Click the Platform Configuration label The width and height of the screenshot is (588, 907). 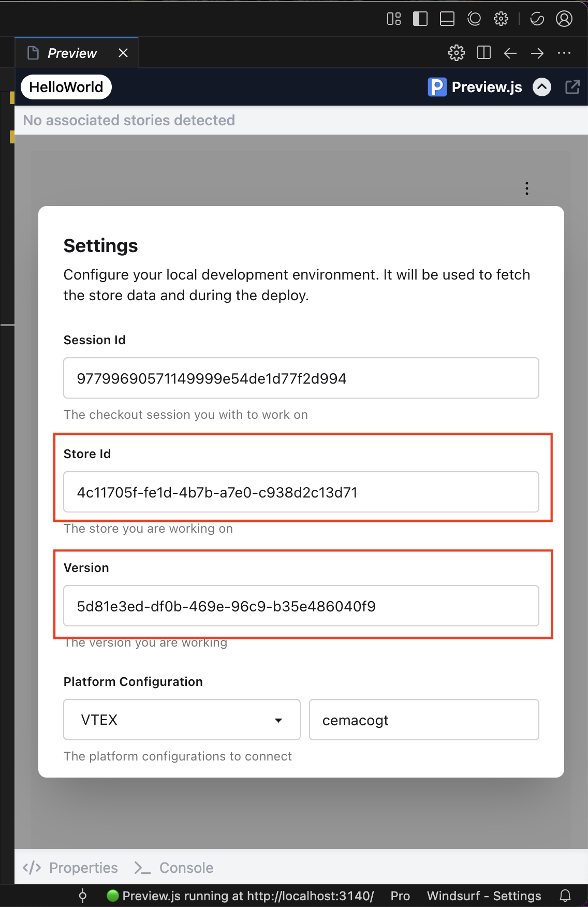point(133,681)
